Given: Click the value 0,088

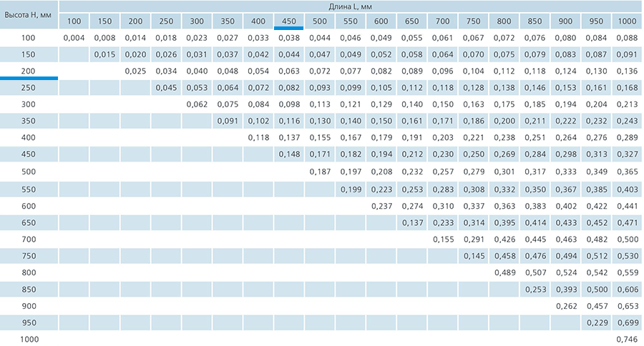Looking at the screenshot, I should [627, 38].
